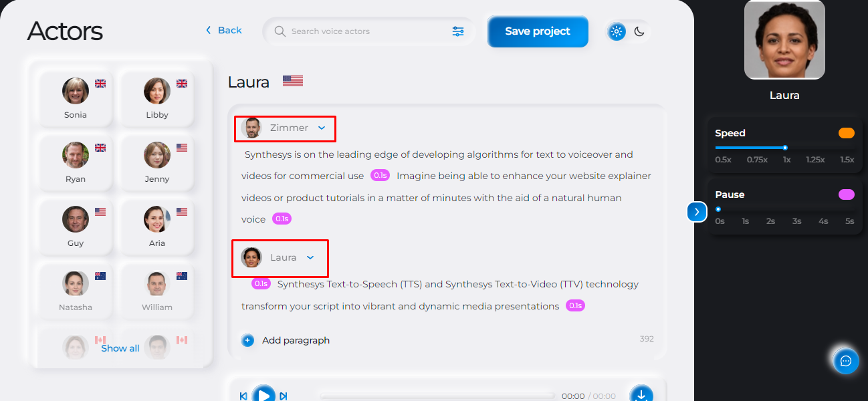Screen dimensions: 868x401
Task: Click the Speed slider handle
Action: point(785,148)
